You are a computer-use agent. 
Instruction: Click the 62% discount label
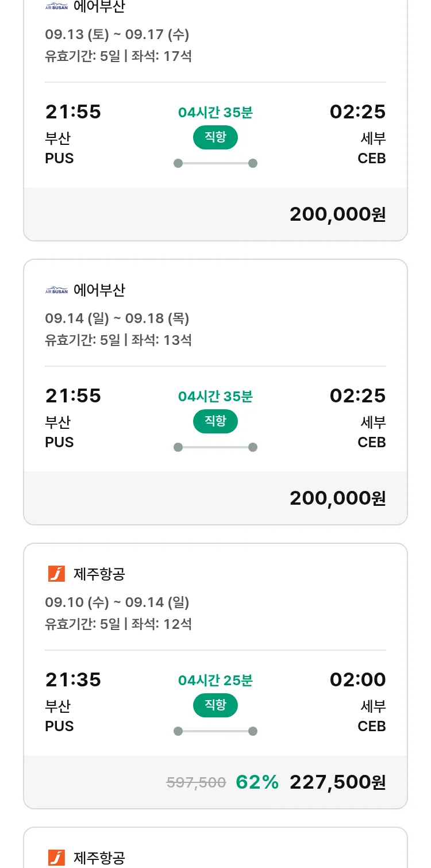pyautogui.click(x=257, y=782)
